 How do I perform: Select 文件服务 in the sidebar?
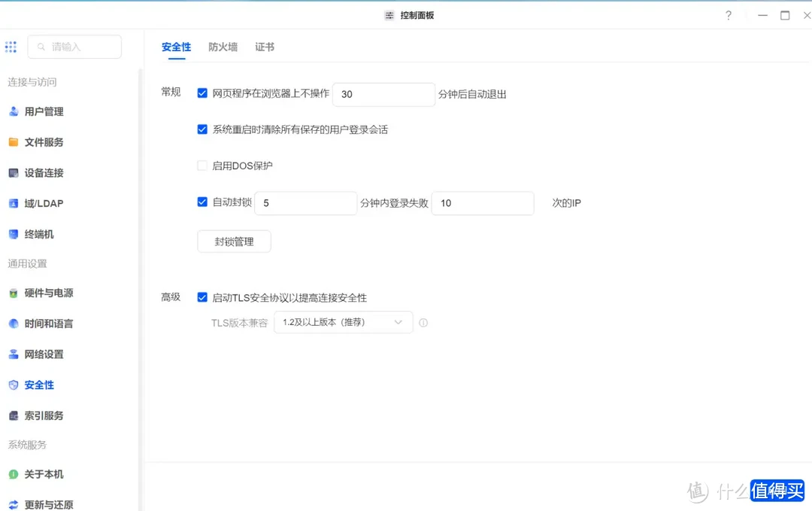tap(44, 141)
